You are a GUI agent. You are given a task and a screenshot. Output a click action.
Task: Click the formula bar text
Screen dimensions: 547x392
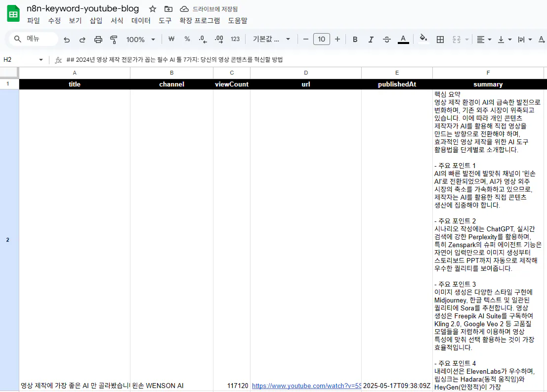pyautogui.click(x=174, y=60)
